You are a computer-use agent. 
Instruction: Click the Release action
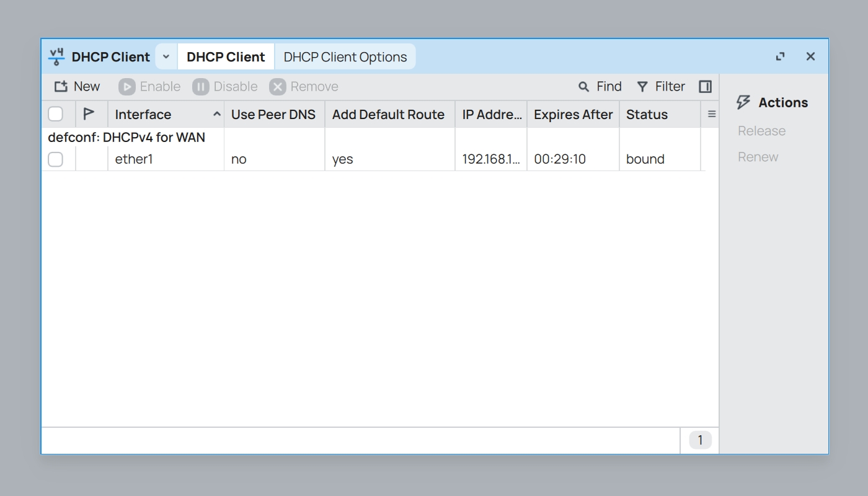tap(761, 131)
